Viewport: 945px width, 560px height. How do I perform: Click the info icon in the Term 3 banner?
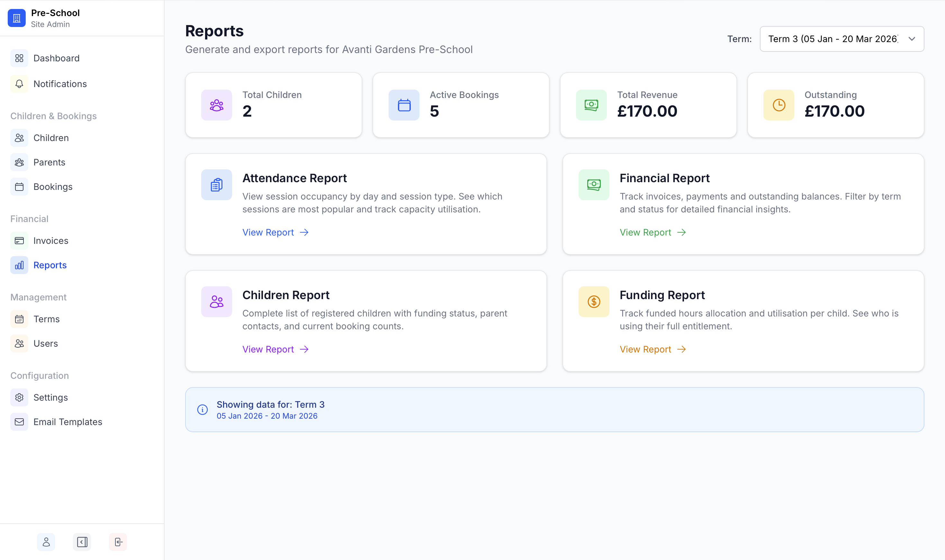(x=203, y=409)
